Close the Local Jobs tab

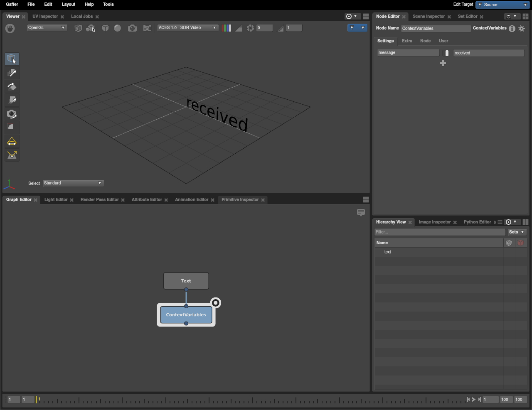point(97,17)
